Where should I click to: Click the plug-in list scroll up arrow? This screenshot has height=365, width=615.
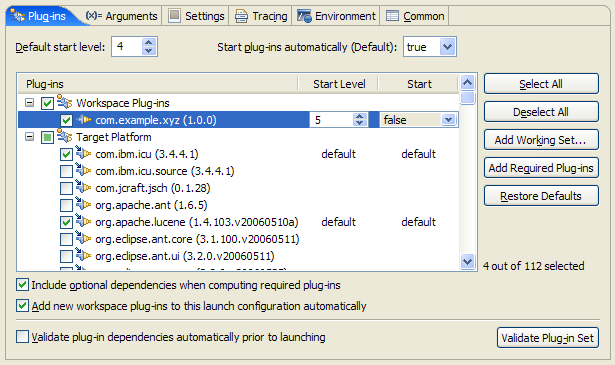pos(467,82)
